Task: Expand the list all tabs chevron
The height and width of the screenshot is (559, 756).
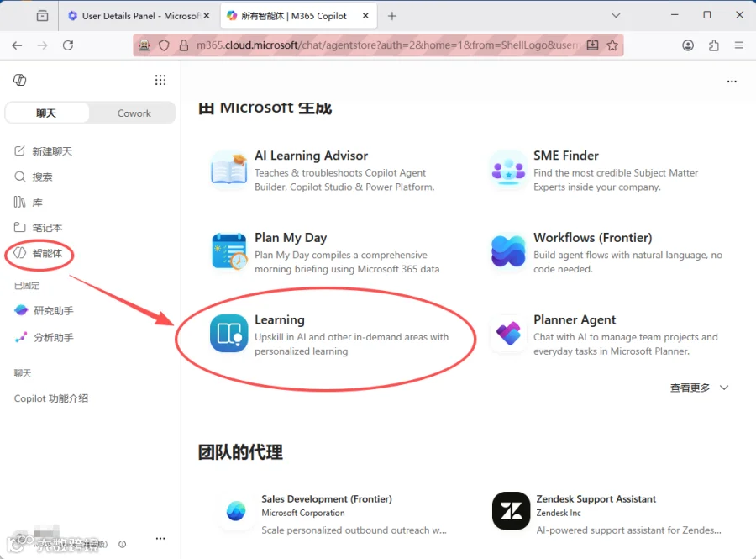Action: (x=616, y=16)
